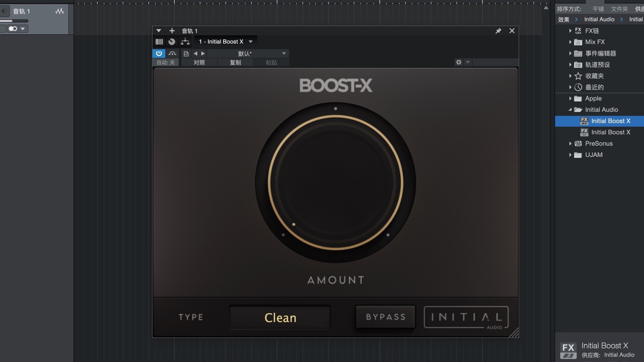
Task: Click the bypass curve icon beside the power button
Action: point(172,53)
